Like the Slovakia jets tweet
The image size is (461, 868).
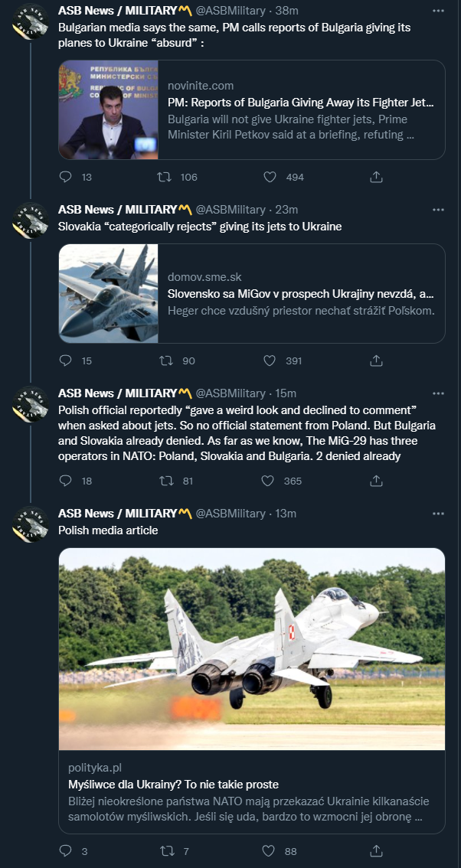[x=270, y=361]
